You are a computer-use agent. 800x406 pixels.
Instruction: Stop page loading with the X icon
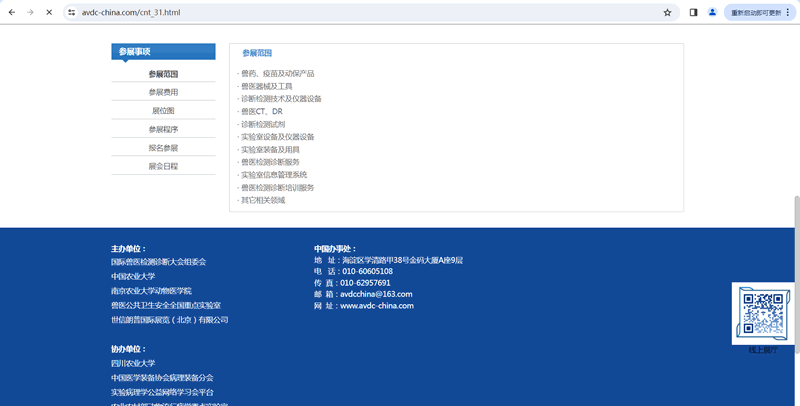point(49,12)
